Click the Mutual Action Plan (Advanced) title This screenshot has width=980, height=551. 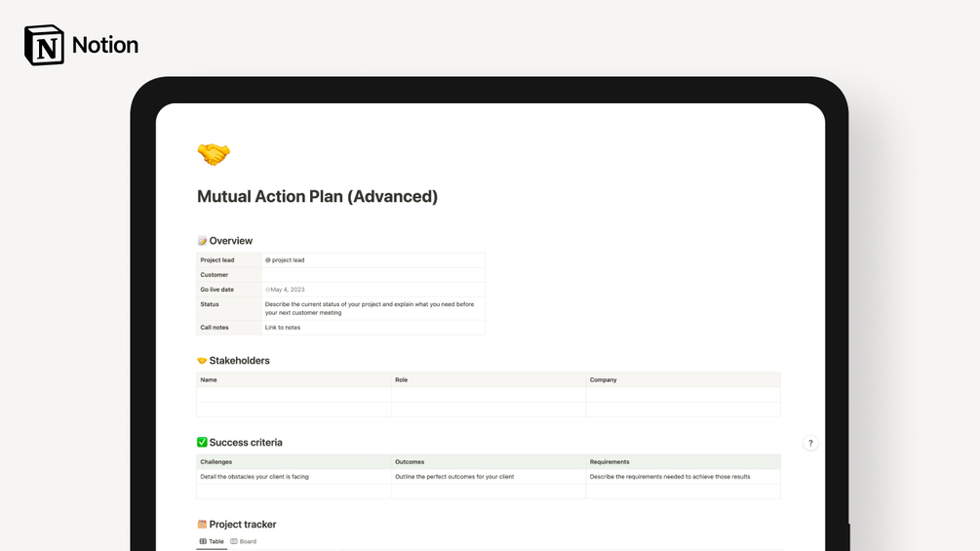(x=318, y=196)
